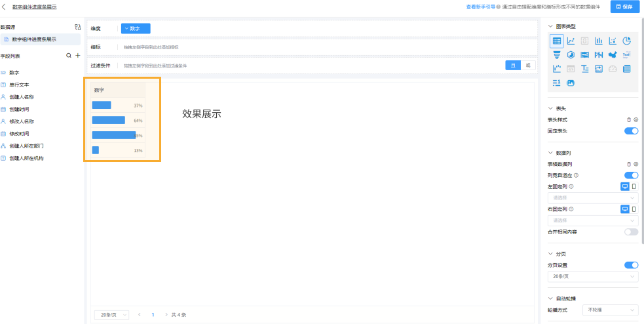The image size is (644, 324).
Task: Click the 保存 button
Action: (625, 7)
